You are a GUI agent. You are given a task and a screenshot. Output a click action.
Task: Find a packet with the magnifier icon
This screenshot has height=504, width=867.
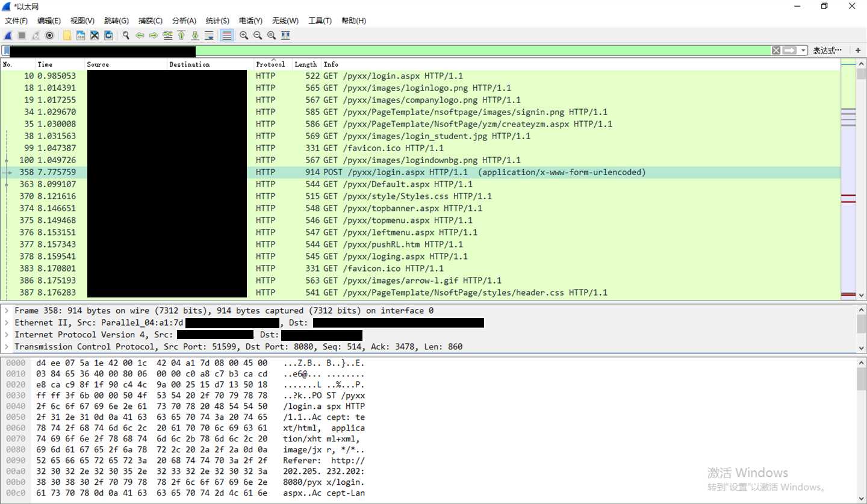[126, 36]
